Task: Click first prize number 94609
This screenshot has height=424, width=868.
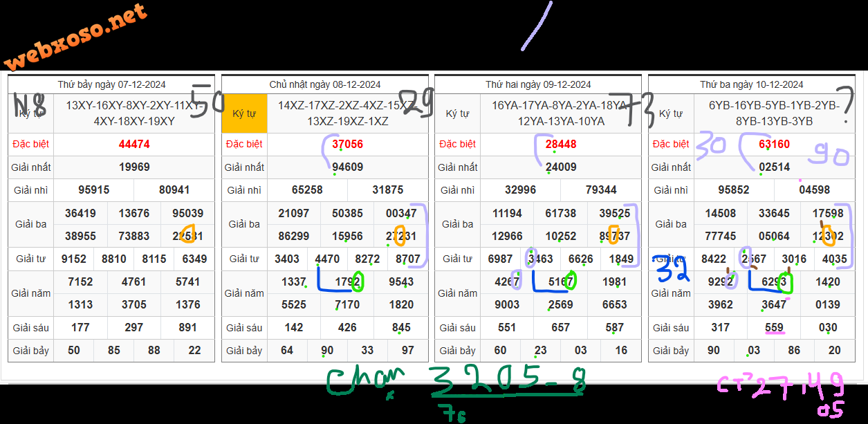Action: 347,167
